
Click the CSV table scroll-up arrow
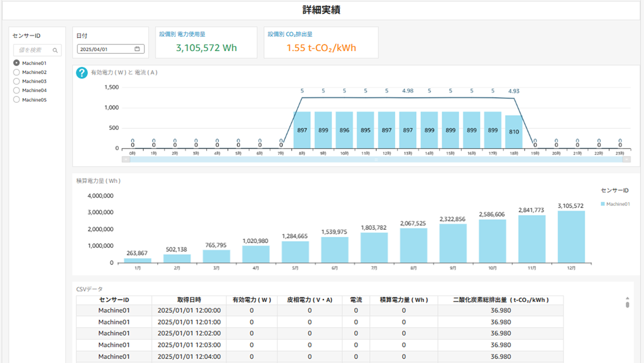627,299
